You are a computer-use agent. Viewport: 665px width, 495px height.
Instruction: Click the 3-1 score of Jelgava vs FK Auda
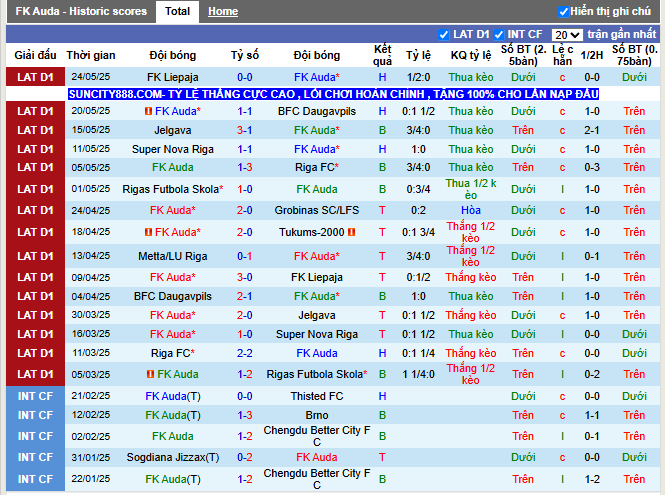pos(245,130)
